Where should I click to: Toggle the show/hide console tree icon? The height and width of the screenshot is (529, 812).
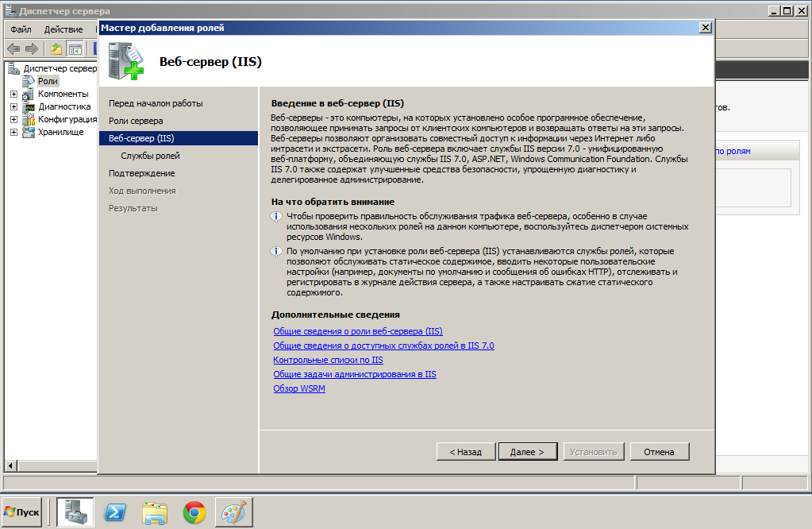coord(75,49)
